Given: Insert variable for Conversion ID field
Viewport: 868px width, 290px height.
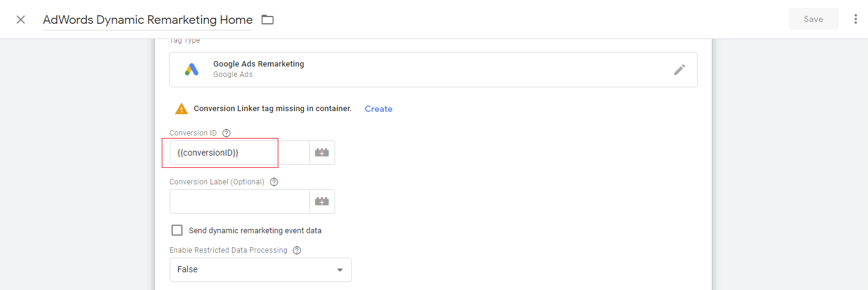Looking at the screenshot, I should pyautogui.click(x=322, y=153).
